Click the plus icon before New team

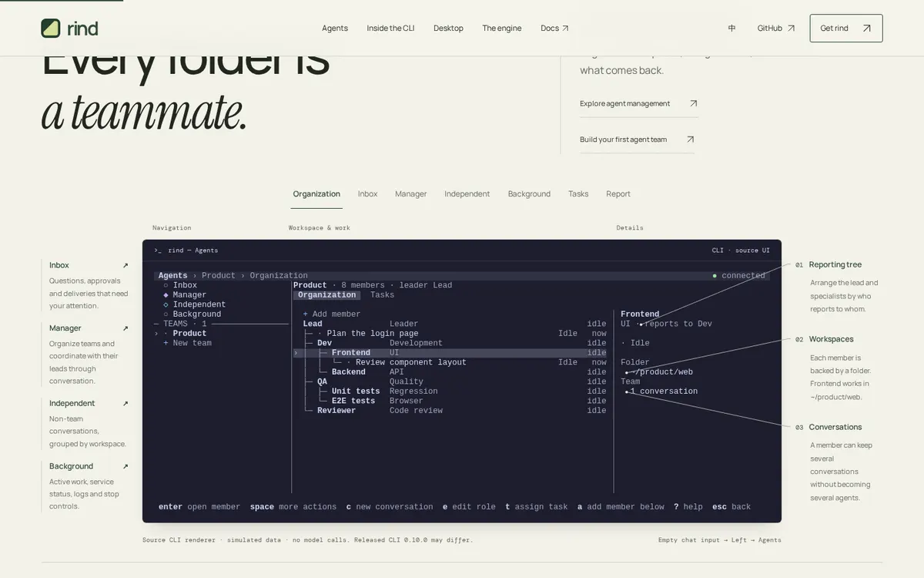pos(166,343)
